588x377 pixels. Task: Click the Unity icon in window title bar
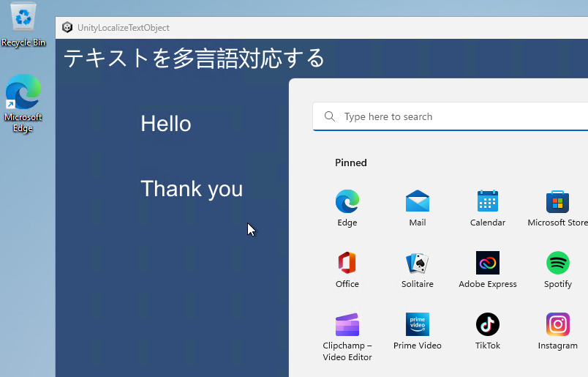67,27
